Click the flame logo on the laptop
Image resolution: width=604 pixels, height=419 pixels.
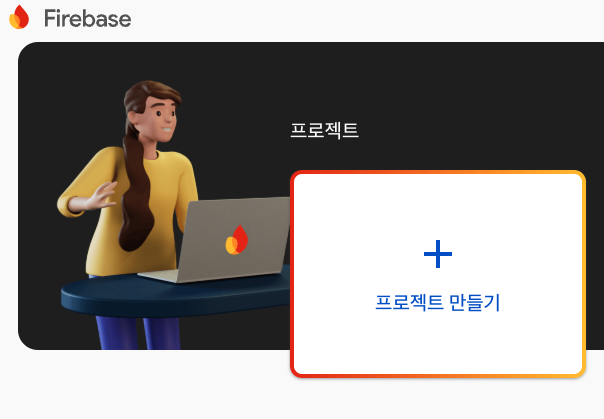tap(237, 240)
